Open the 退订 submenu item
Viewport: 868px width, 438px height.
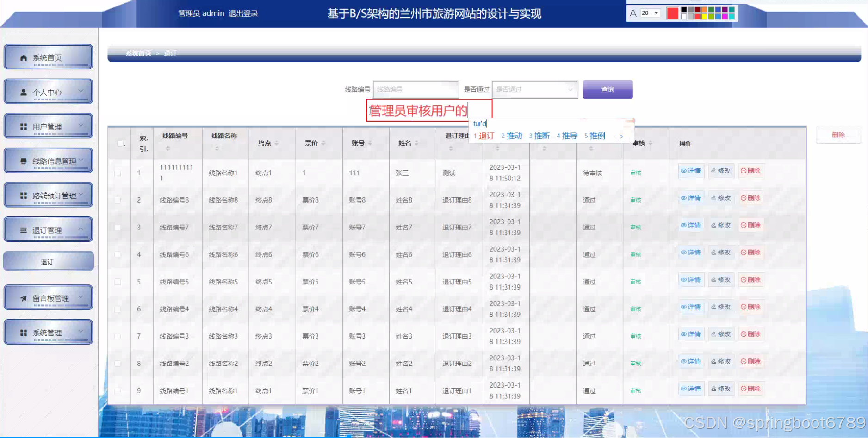point(48,261)
